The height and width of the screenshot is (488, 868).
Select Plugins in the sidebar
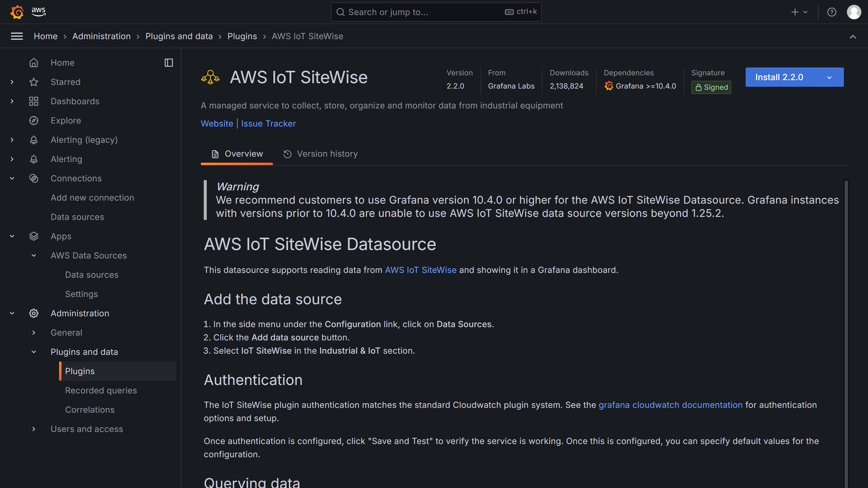click(x=117, y=371)
